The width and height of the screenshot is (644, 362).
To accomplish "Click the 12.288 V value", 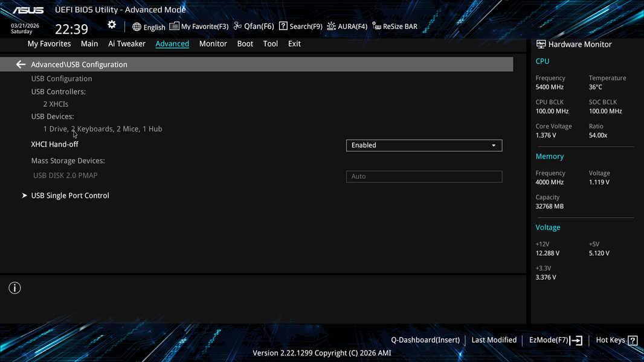I will pos(547,253).
